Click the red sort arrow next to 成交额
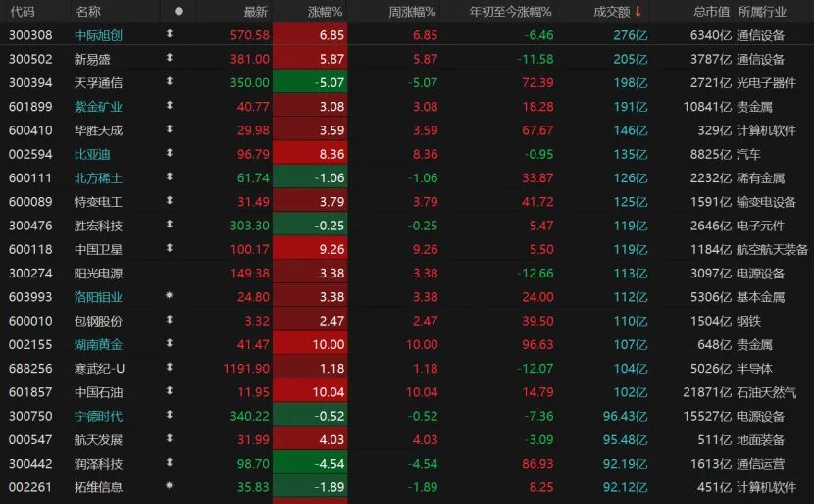The width and height of the screenshot is (815, 504). pyautogui.click(x=638, y=11)
